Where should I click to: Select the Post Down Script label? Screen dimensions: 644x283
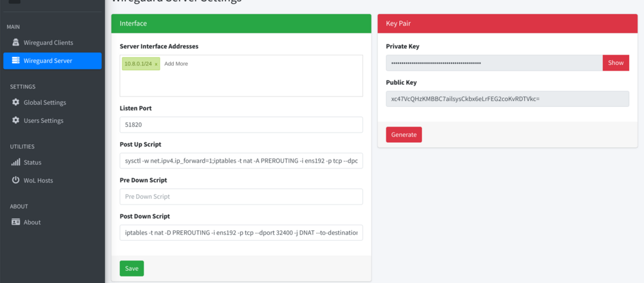coord(144,216)
